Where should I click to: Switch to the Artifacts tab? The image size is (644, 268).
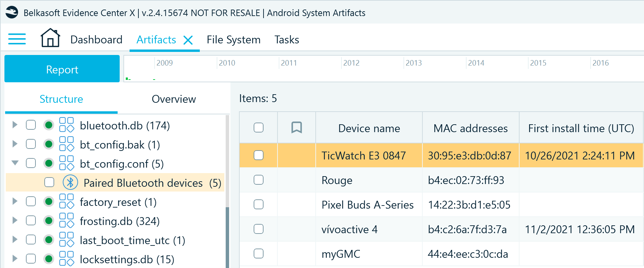point(156,40)
